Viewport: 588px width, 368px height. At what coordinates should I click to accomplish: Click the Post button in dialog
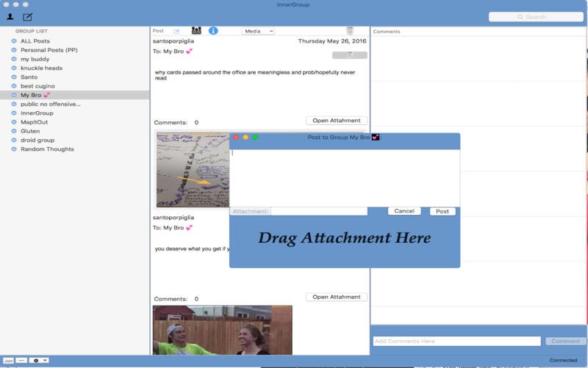click(x=442, y=211)
